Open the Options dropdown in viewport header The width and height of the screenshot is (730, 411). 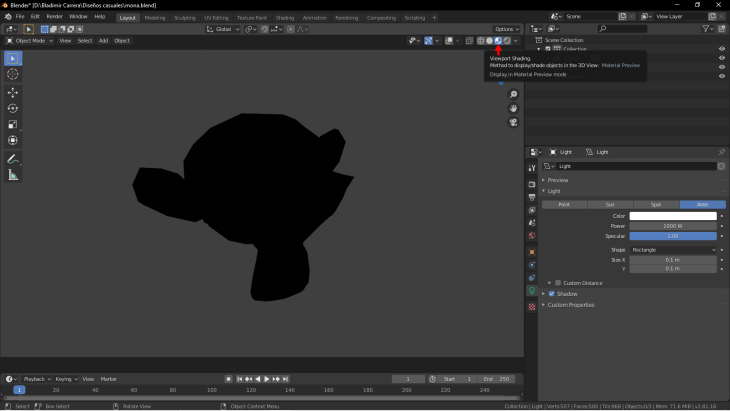pos(507,29)
